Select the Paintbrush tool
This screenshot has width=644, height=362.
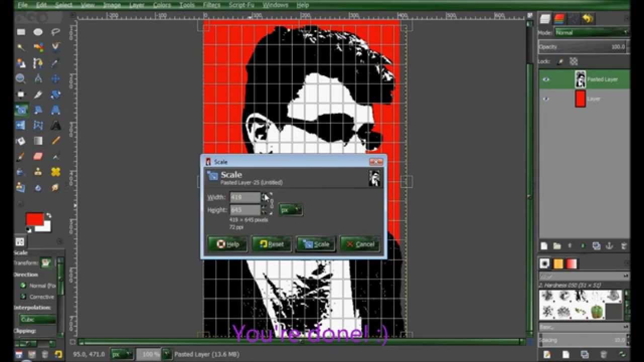[x=21, y=157]
